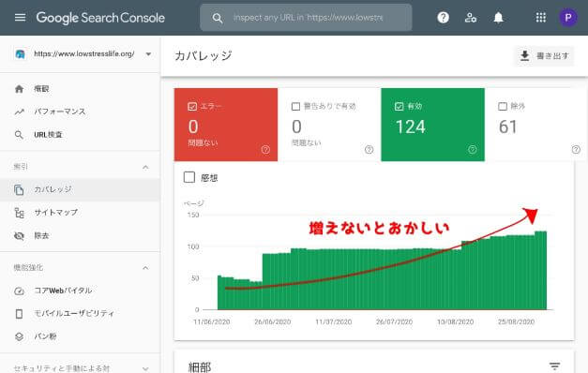This screenshot has height=373, width=588.
Task: Open the purple P account avatar
Action: [567, 17]
